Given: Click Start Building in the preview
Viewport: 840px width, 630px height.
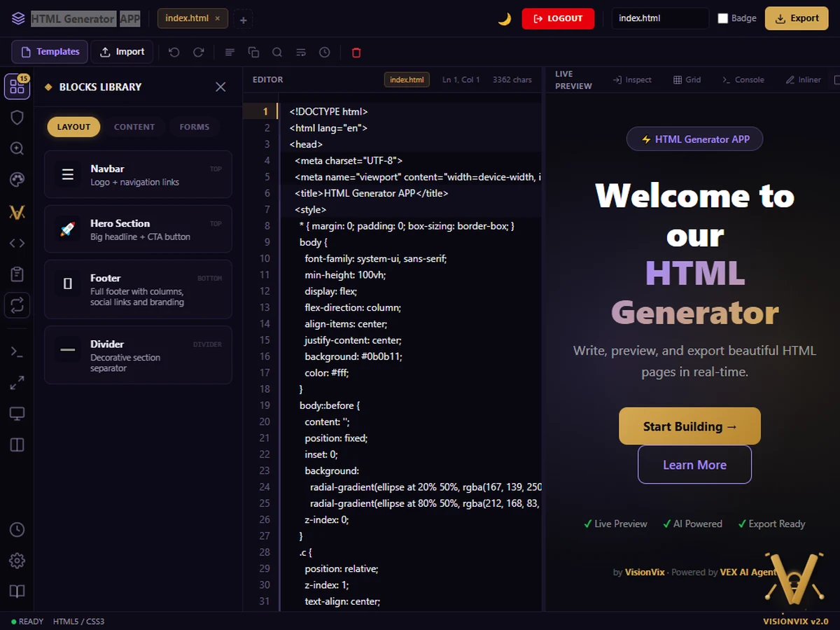Looking at the screenshot, I should tap(689, 426).
